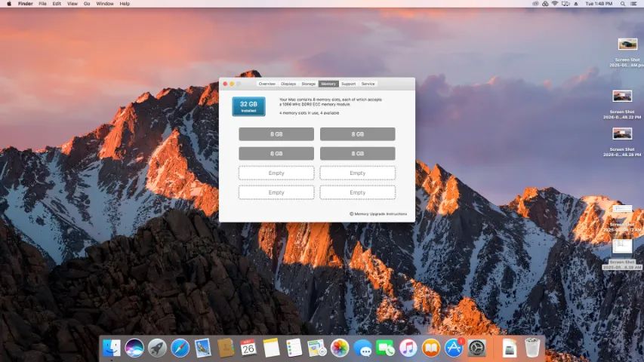Open the Apple menu
Image resolution: width=644 pixels, height=362 pixels.
point(9,4)
